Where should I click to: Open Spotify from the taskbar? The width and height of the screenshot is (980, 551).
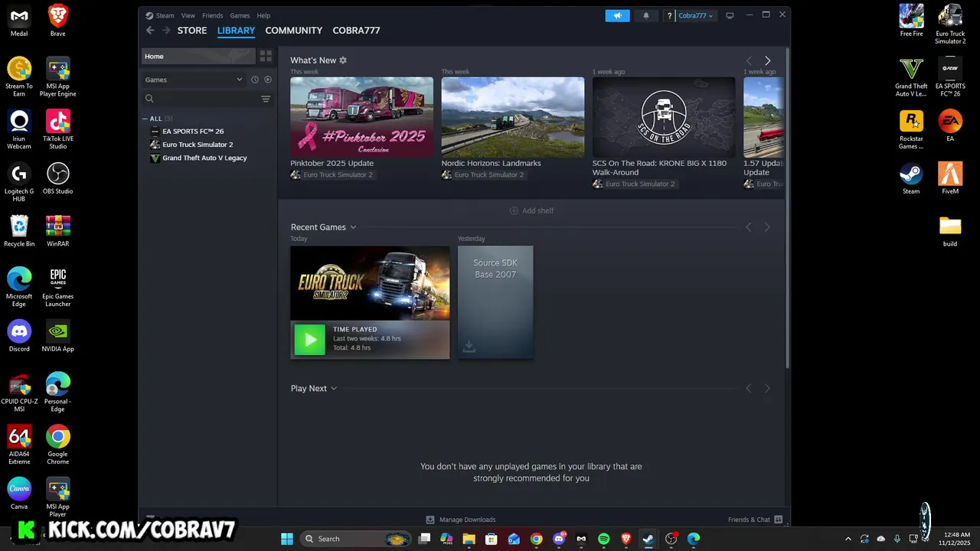point(603,539)
